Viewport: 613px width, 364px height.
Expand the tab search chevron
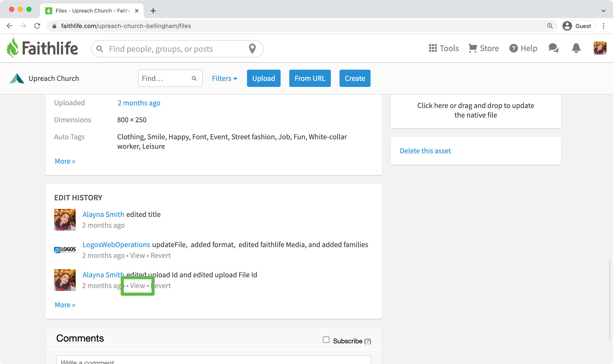coord(604,11)
